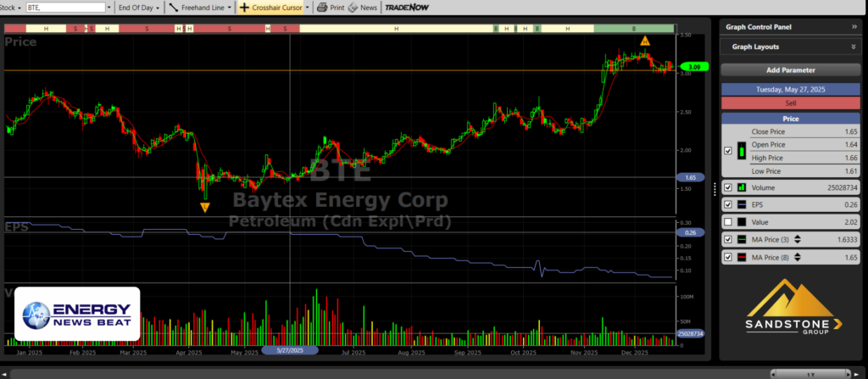
Task: Click the Value reading 2.02
Action: pyautogui.click(x=851, y=222)
